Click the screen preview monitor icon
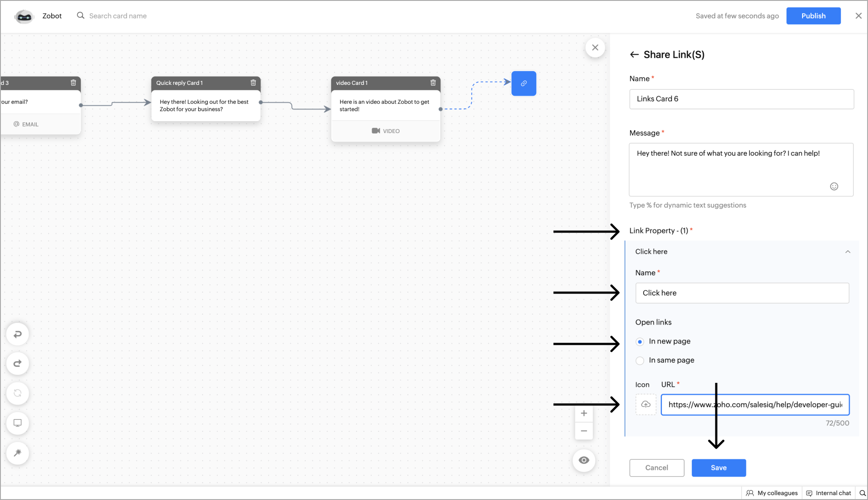 (18, 423)
